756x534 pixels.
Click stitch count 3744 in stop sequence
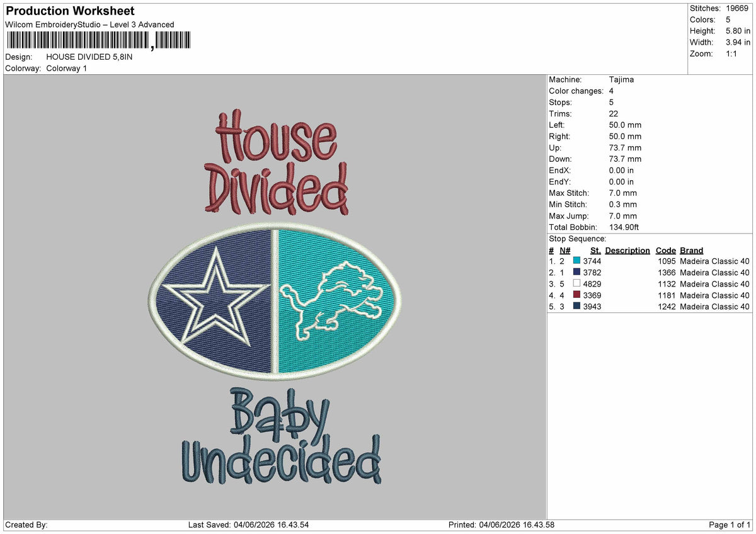point(592,261)
